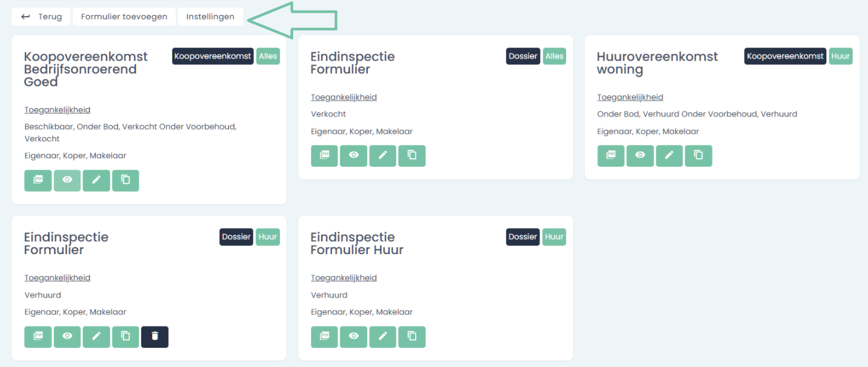Screen dimensions: 868x367
Task: Edit Huurovereenkomst woning using pencil icon
Action: click(669, 156)
